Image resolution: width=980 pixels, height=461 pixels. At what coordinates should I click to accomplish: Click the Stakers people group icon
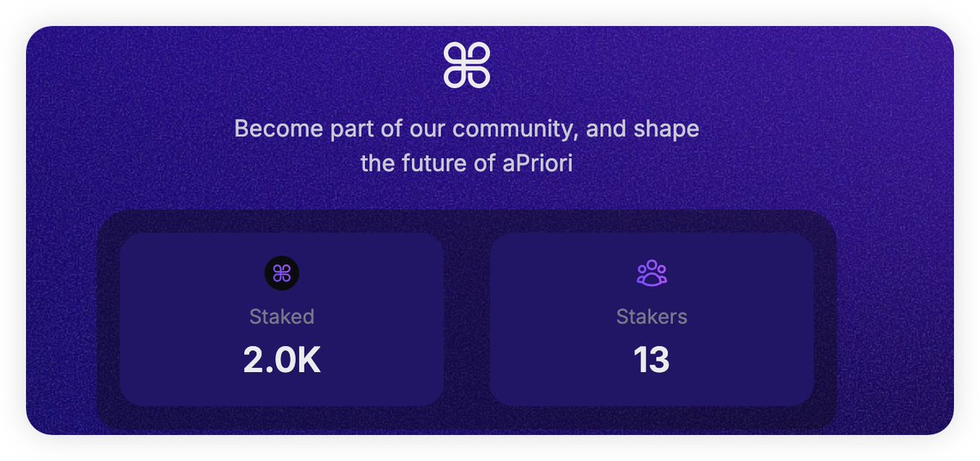pos(652,273)
